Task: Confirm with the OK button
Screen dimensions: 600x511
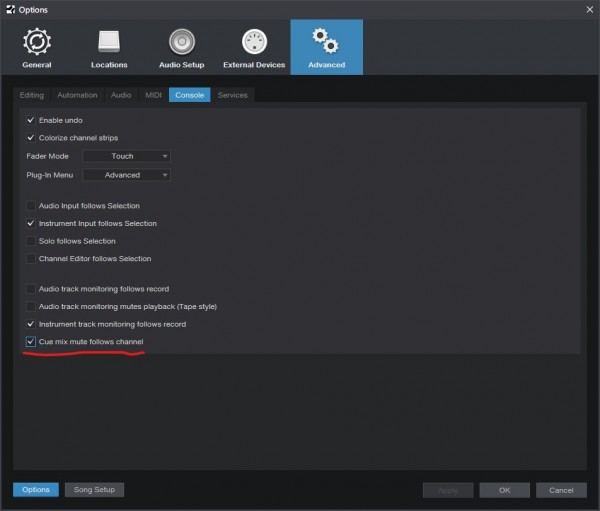Action: 504,490
